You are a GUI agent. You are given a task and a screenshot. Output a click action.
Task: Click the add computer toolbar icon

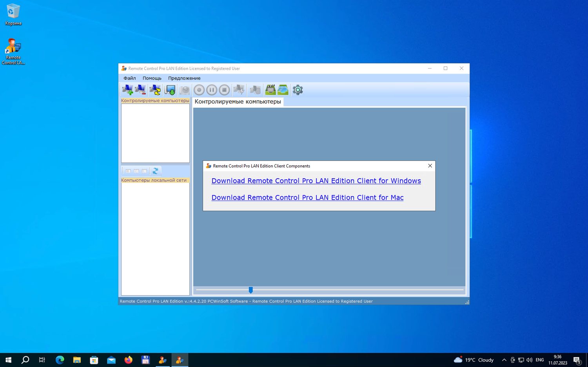(x=127, y=90)
